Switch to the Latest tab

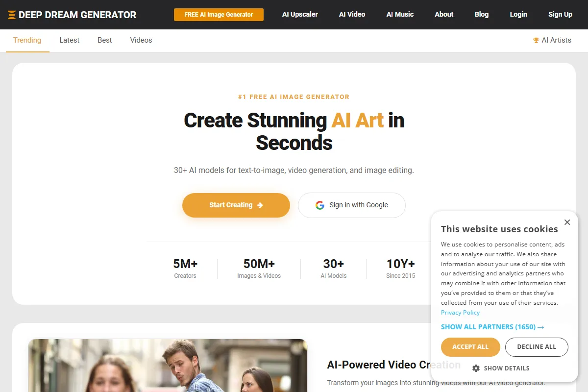coord(69,40)
